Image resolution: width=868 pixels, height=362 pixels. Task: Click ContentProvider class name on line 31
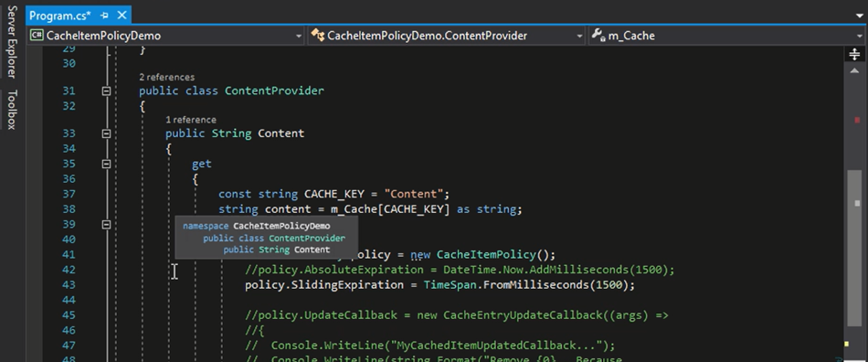coord(274,90)
